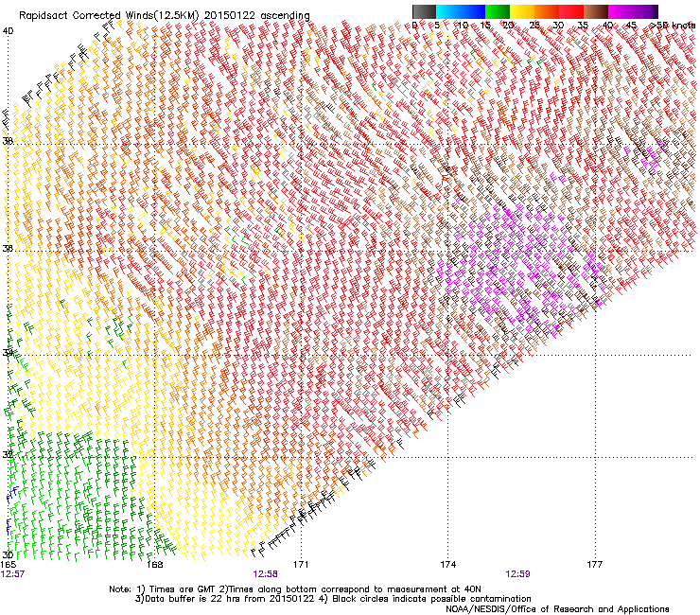Click the '20150122 ascending' text in the title

(256, 16)
